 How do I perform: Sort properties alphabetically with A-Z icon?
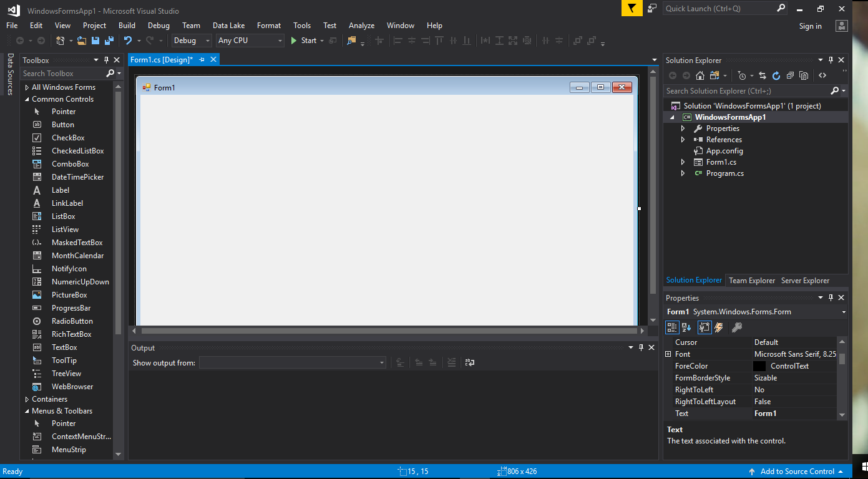686,327
